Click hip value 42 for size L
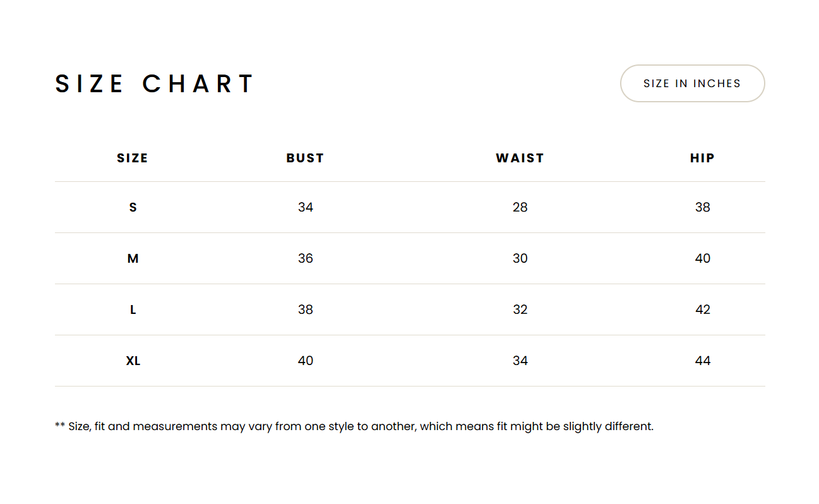This screenshot has height=504, width=819. point(702,309)
